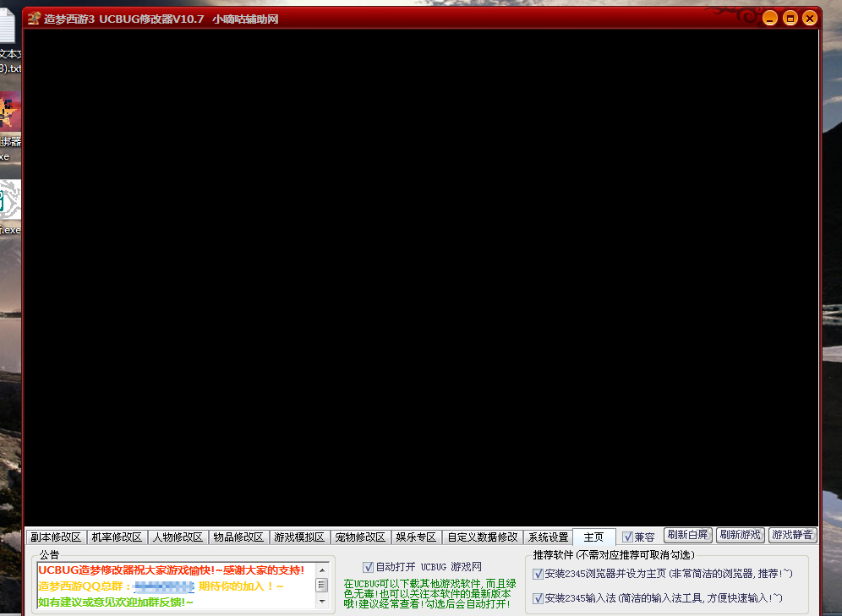Close the UCBUG modifier window
The image size is (842, 616).
810,18
